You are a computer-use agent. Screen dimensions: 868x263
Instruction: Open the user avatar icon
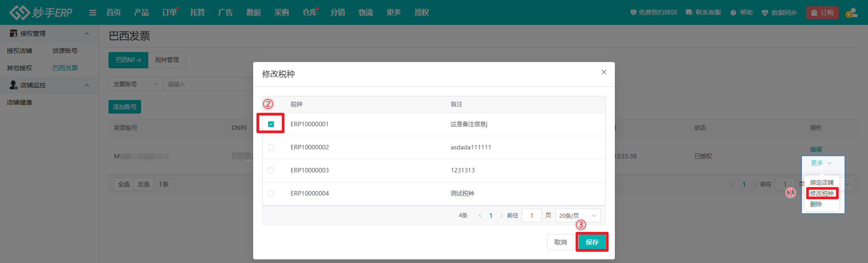click(x=851, y=13)
